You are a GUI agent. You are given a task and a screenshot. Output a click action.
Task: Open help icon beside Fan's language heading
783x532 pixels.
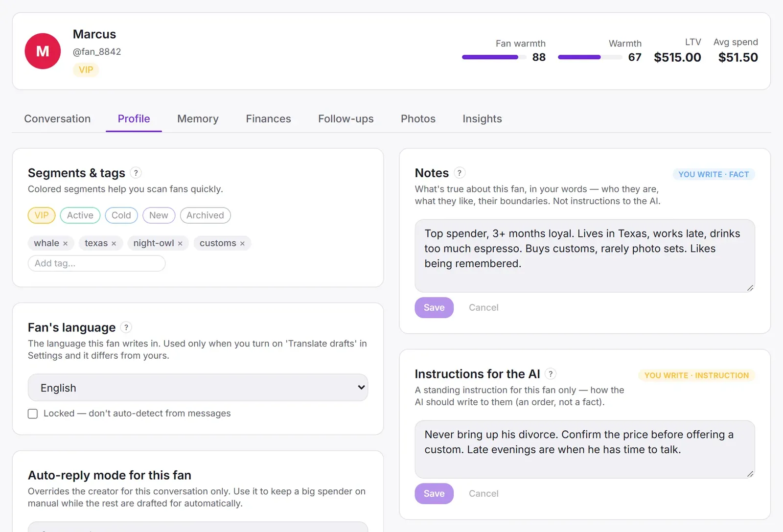[x=126, y=327]
